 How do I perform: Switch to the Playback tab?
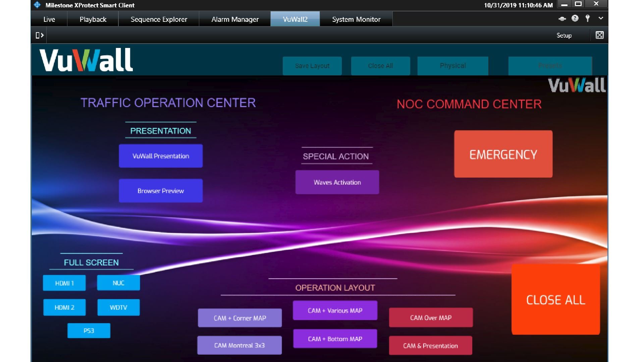pos(93,19)
